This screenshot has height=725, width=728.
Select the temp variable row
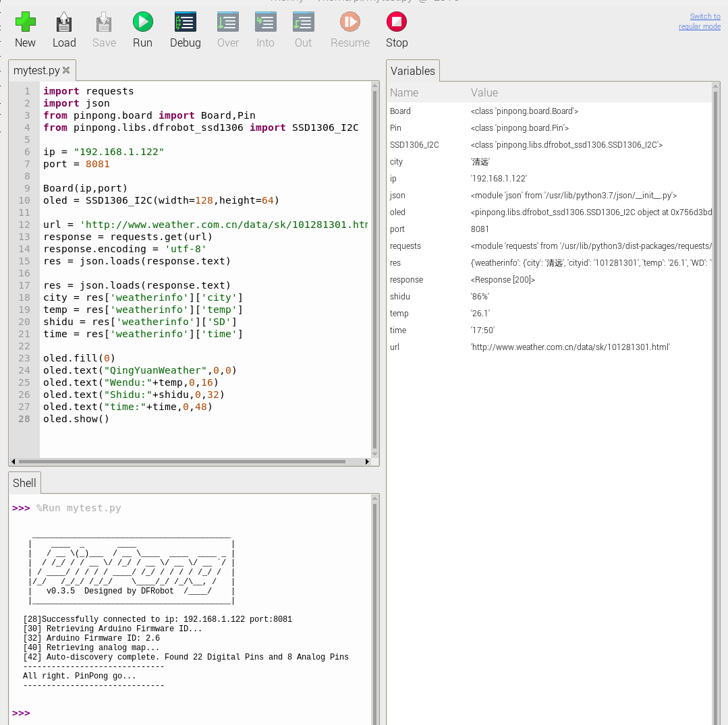tap(550, 314)
